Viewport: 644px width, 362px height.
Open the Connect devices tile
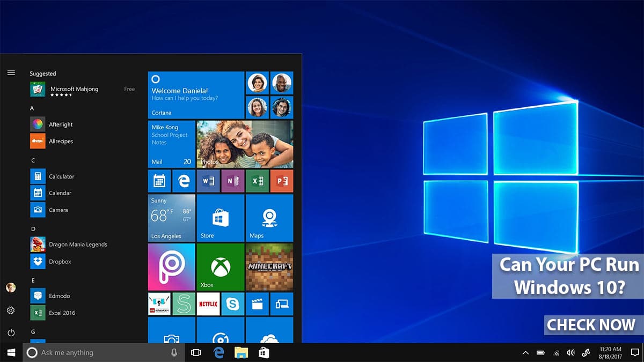click(282, 304)
